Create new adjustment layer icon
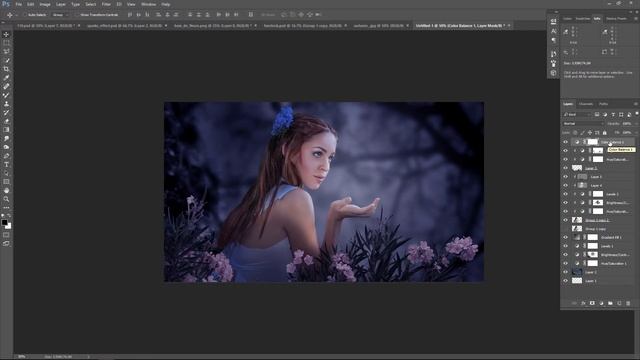This screenshot has width=640, height=360. (x=601, y=303)
